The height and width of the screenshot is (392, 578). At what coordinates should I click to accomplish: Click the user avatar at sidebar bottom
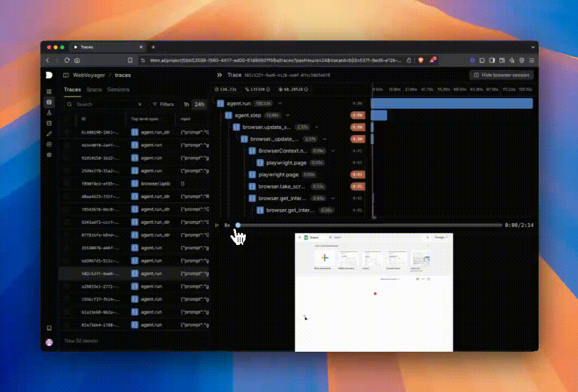point(49,342)
